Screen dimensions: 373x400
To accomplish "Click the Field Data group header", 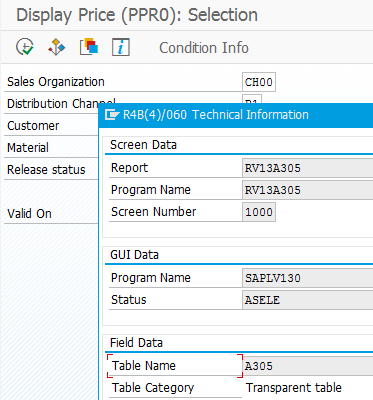I will pos(136,343).
